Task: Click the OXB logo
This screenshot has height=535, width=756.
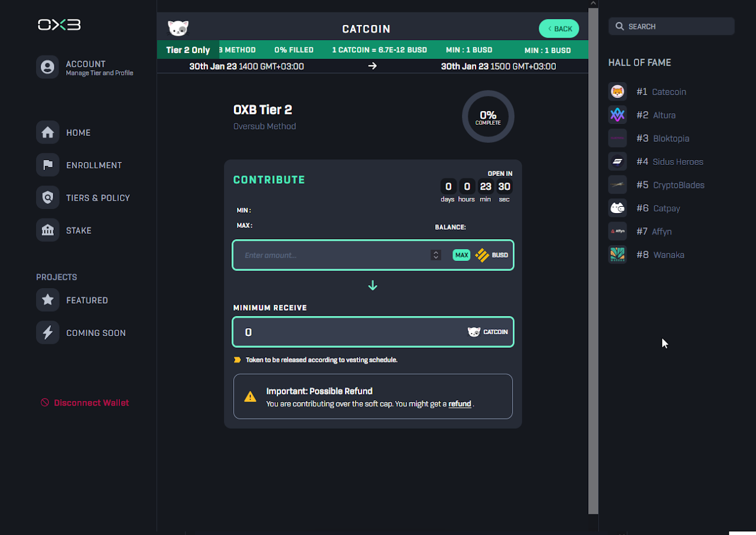Action: point(59,25)
